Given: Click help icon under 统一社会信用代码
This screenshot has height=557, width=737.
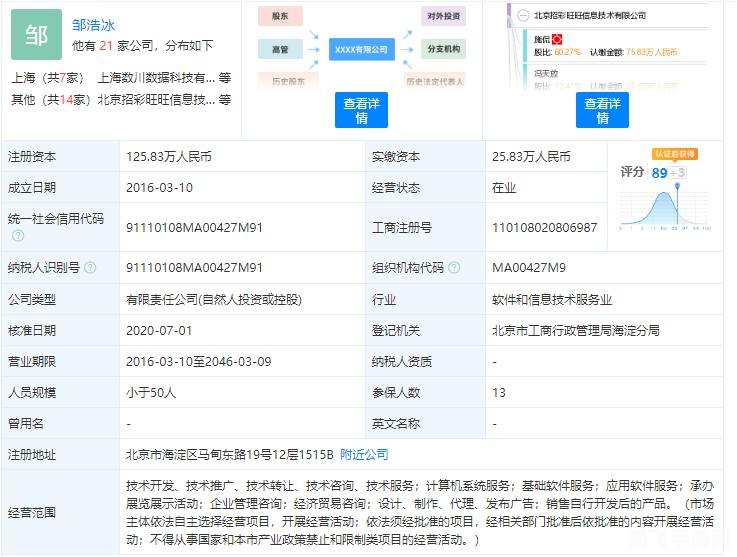Looking at the screenshot, I should [17, 236].
